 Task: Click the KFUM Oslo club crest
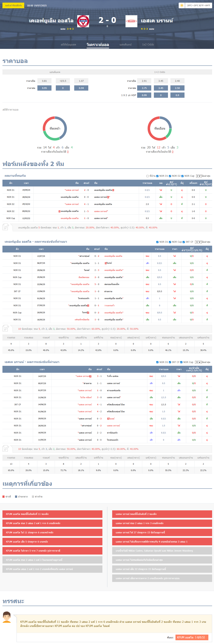tap(83, 21)
